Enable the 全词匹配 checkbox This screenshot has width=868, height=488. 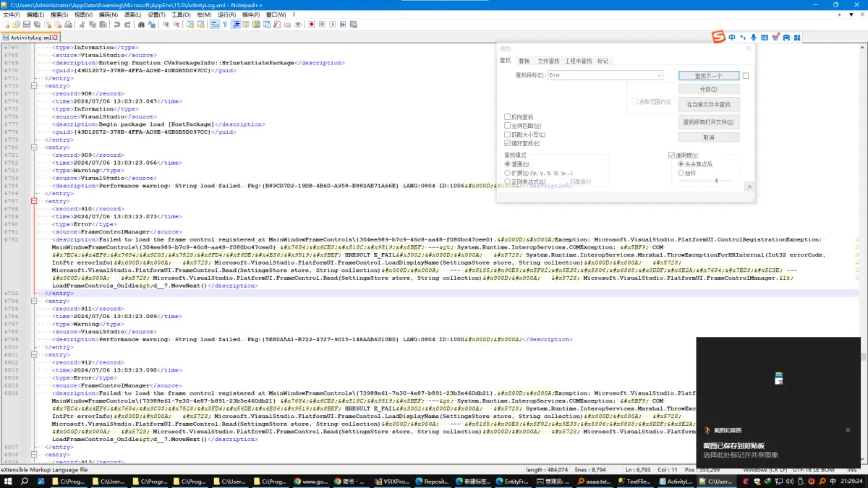(507, 126)
